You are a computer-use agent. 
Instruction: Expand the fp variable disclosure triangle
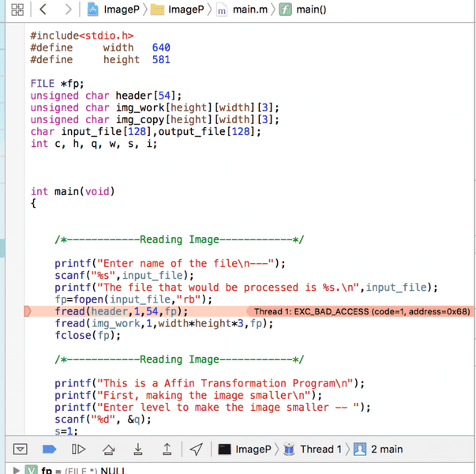point(16,470)
